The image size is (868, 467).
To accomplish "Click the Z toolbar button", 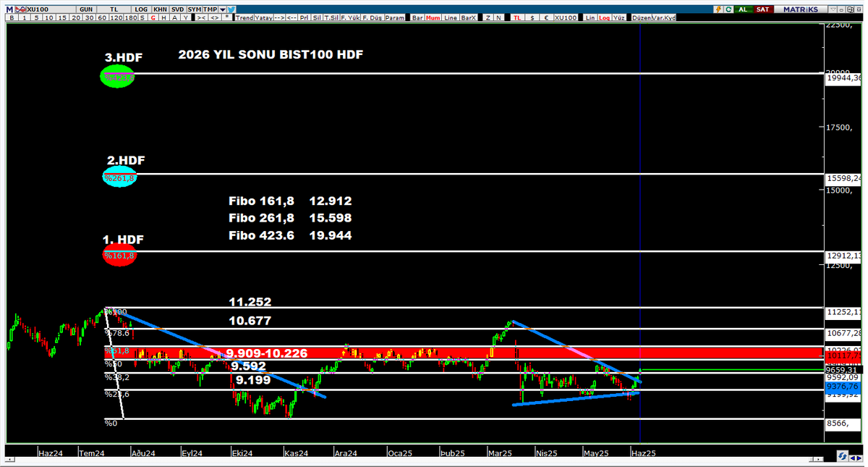I will [488, 17].
